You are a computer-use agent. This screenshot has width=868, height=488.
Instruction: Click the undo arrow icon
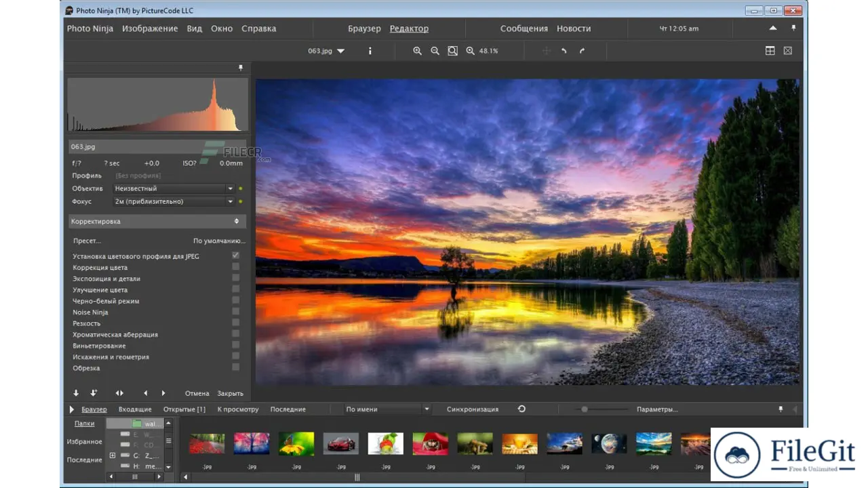tap(564, 51)
